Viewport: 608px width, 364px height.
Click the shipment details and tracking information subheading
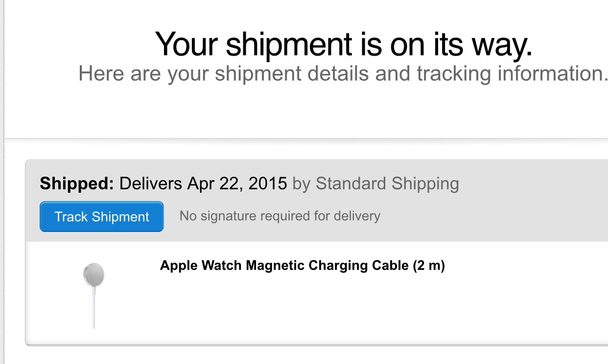(x=343, y=73)
